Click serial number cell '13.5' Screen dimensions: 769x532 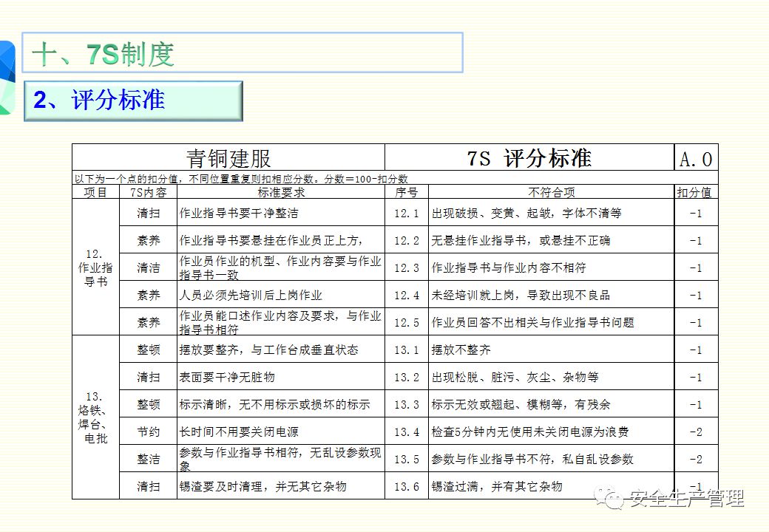(x=407, y=460)
